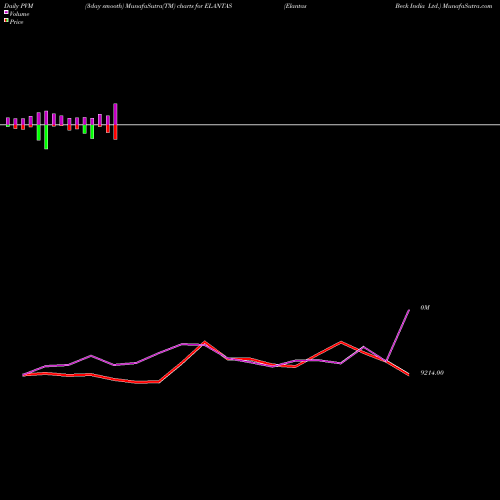Viewport: 500px width, 500px height.
Task: Click the Price legend color swatch
Action: 6,20
